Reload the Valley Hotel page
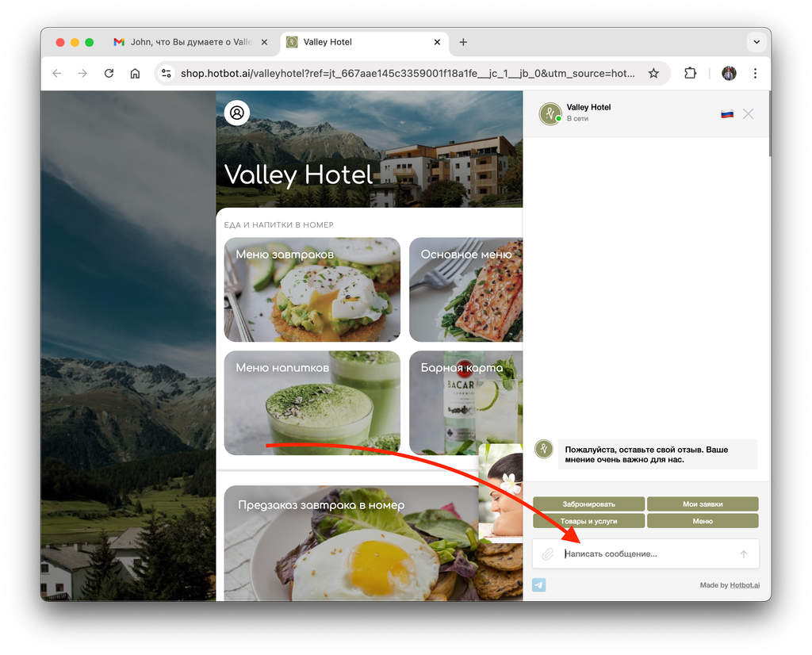Screen dimensions: 812x655 tap(109, 74)
